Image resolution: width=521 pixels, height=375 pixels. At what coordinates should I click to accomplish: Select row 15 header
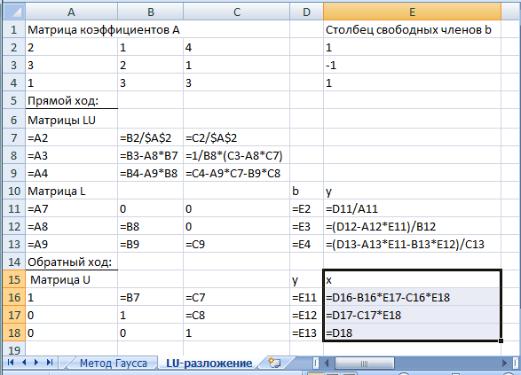[x=14, y=280]
